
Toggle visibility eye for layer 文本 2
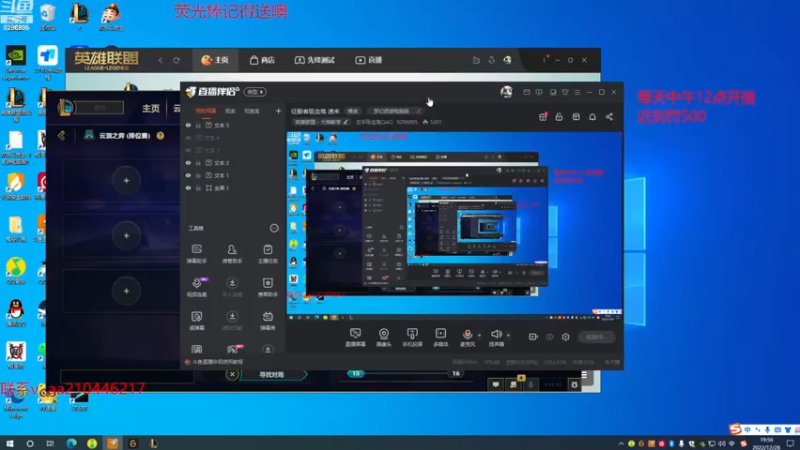point(188,163)
